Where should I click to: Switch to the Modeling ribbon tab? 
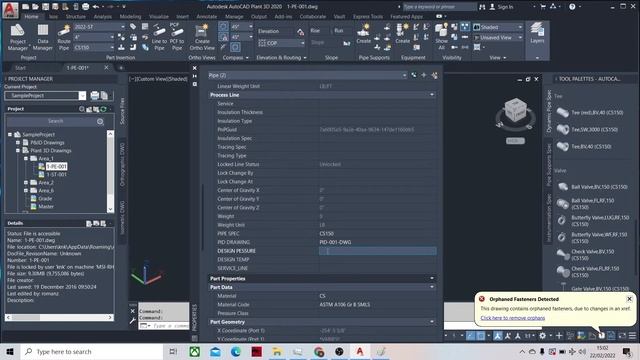[x=130, y=17]
